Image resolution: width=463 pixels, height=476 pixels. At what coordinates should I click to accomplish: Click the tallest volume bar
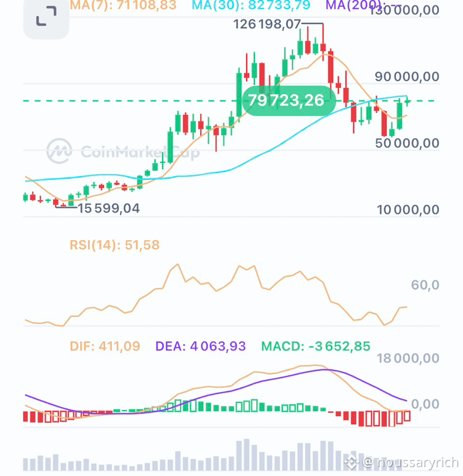[247, 455]
